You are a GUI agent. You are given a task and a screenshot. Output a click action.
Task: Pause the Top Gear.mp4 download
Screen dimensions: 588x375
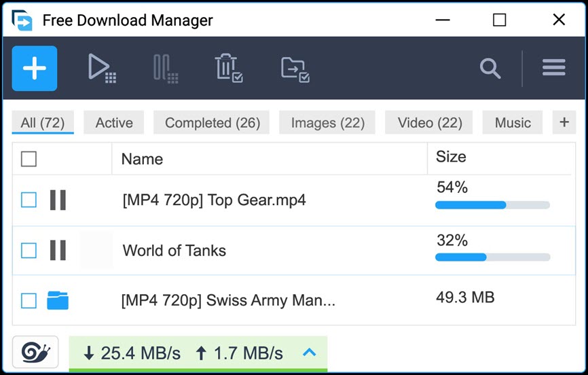[x=58, y=200]
